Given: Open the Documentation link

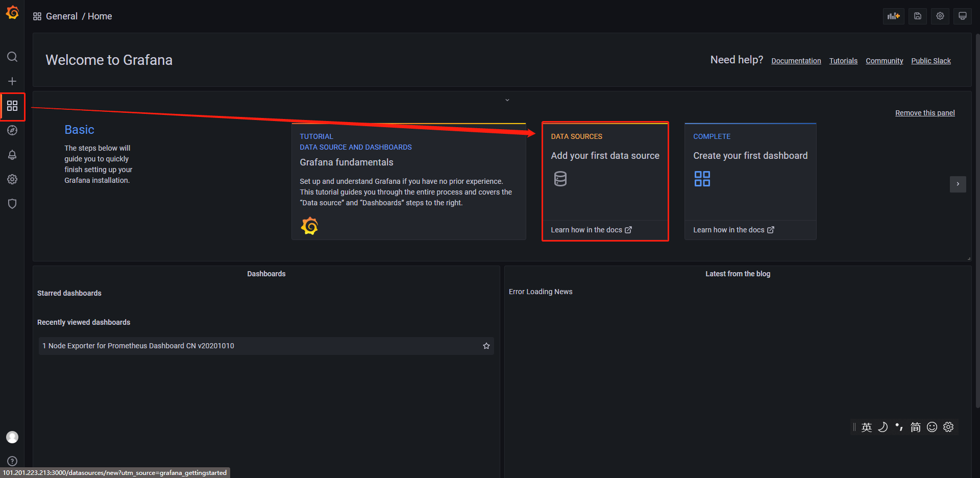Looking at the screenshot, I should pos(796,61).
